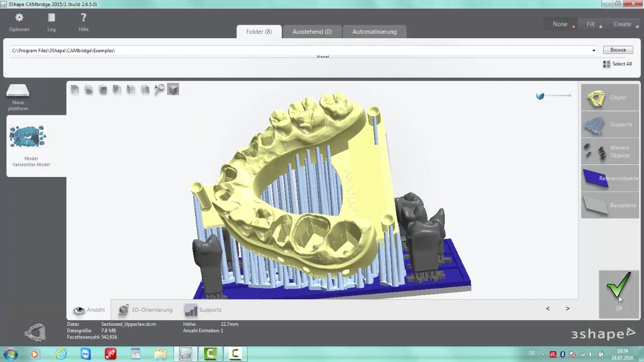Toggle Basisplatte visibility
The width and height of the screenshot is (644, 362).
(610, 205)
